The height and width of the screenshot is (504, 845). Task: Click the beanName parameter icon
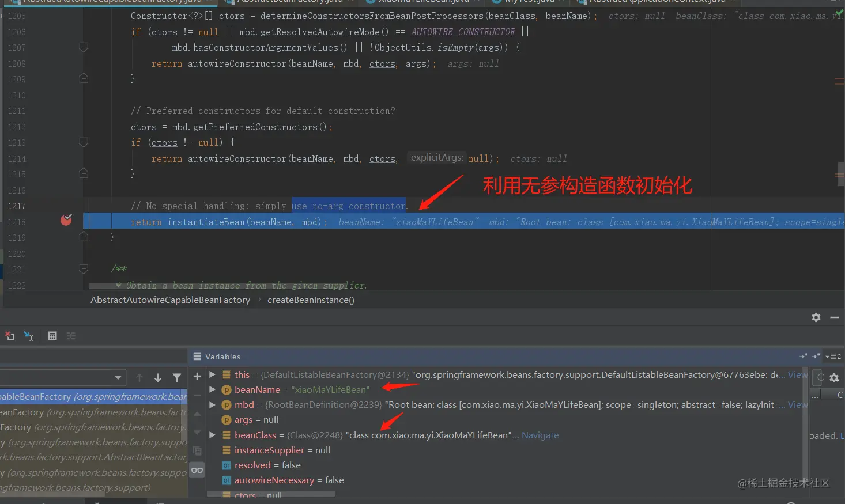227,389
